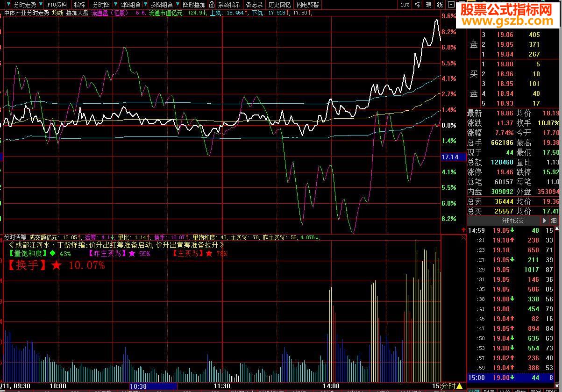The image size is (562, 392).
Task: Click the 涨跌 value +1.37
Action: click(x=504, y=123)
